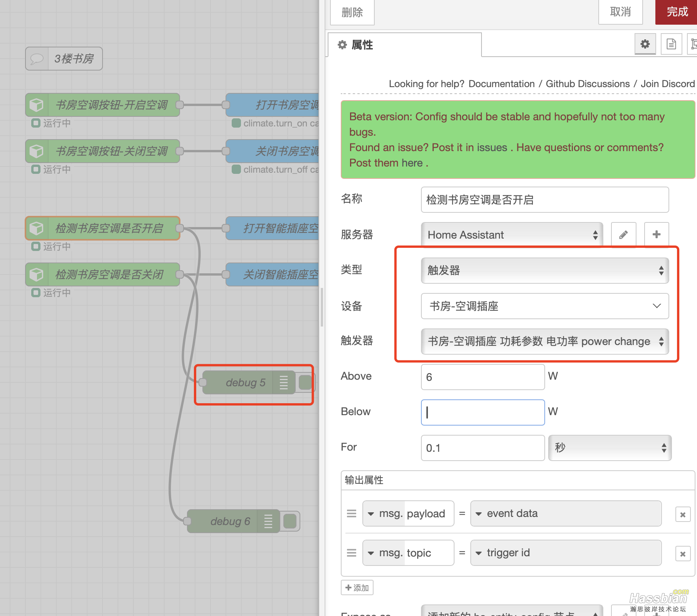Viewport: 697px width, 616px height.
Task: Add a new server with plus icon
Action: point(656,235)
